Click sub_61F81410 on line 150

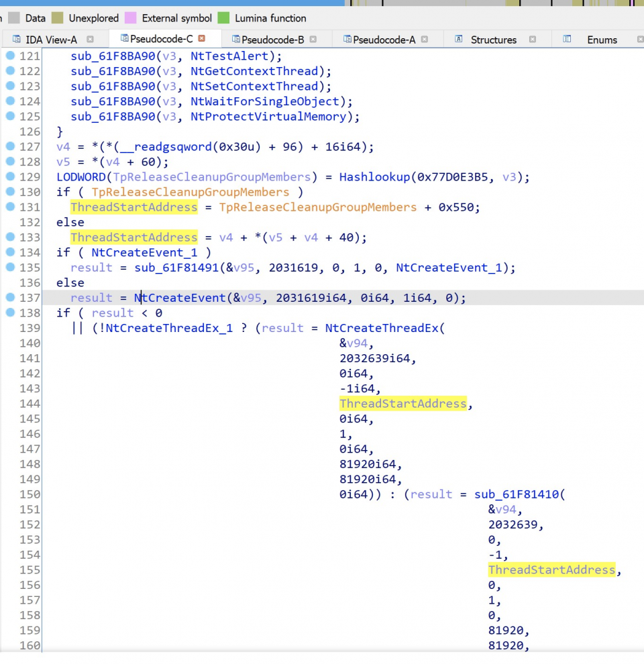(x=517, y=494)
